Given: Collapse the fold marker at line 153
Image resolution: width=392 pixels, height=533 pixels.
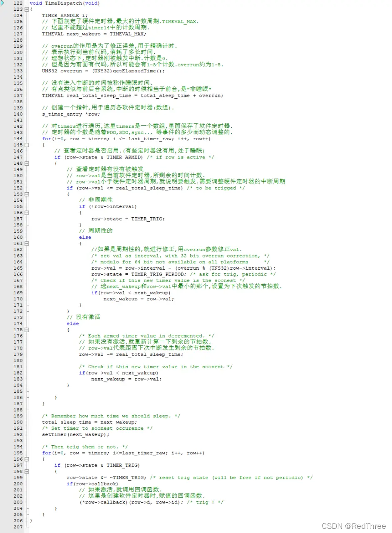Looking at the screenshot, I should [x=27, y=194].
